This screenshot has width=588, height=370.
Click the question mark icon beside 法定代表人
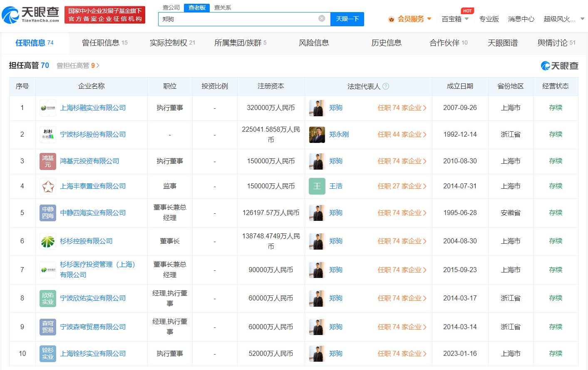386,86
